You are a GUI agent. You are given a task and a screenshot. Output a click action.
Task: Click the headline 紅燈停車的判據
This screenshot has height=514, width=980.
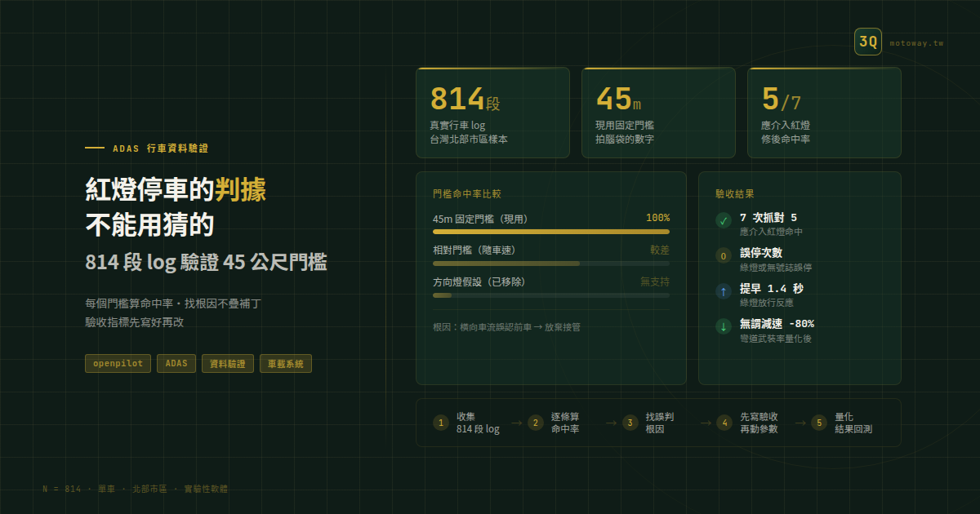[x=176, y=190]
